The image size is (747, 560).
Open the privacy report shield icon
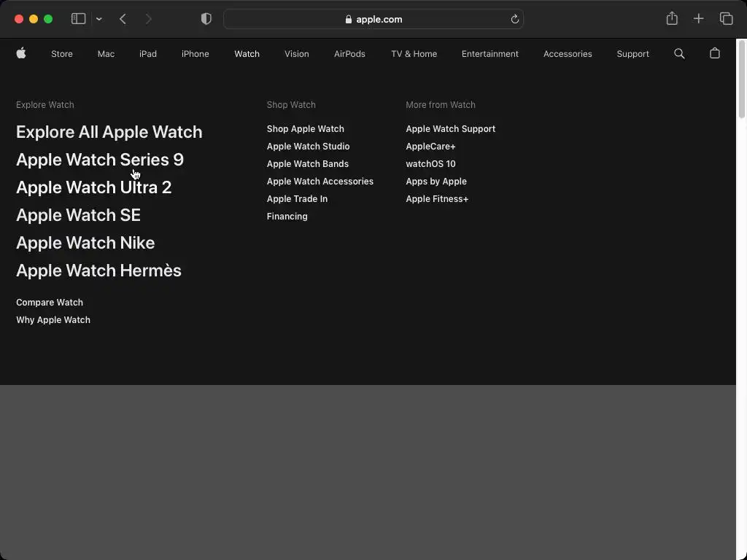point(206,19)
